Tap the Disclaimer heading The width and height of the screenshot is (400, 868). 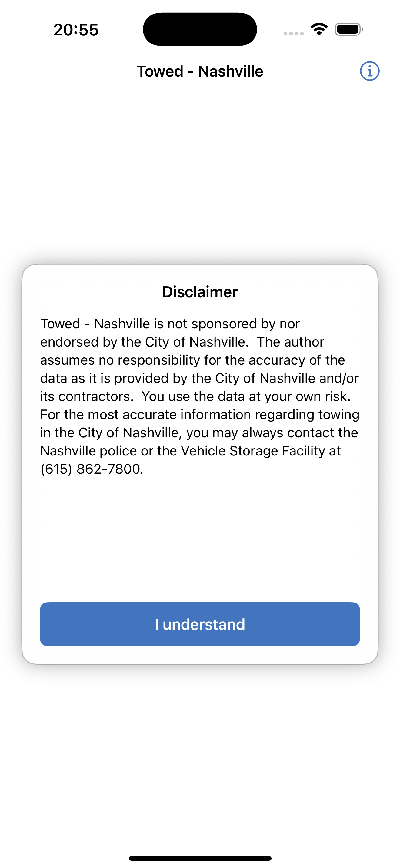click(200, 292)
